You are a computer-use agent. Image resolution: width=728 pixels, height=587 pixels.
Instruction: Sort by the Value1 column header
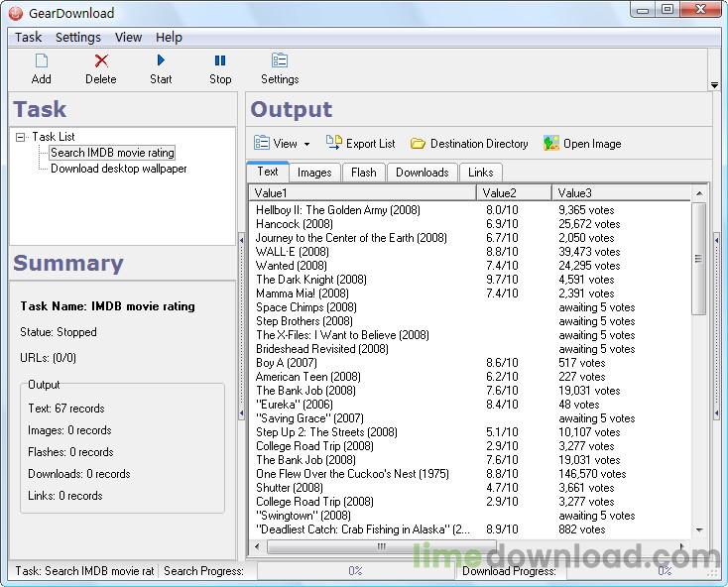(363, 193)
